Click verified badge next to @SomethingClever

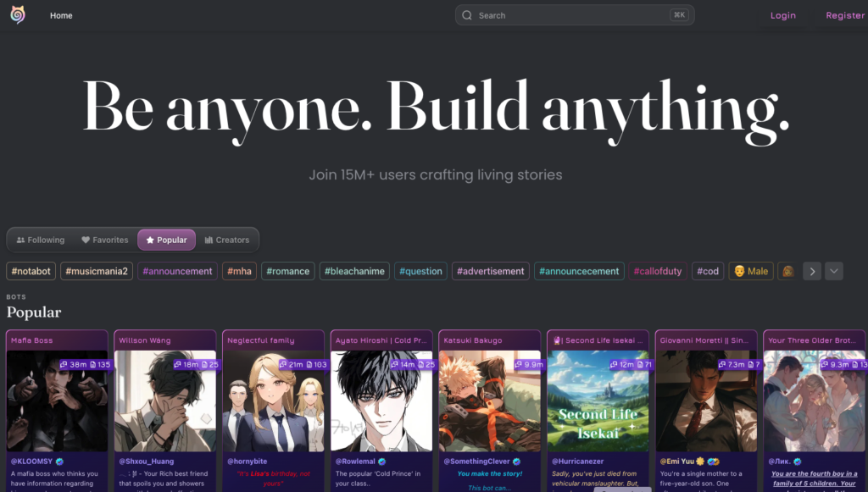pyautogui.click(x=516, y=461)
